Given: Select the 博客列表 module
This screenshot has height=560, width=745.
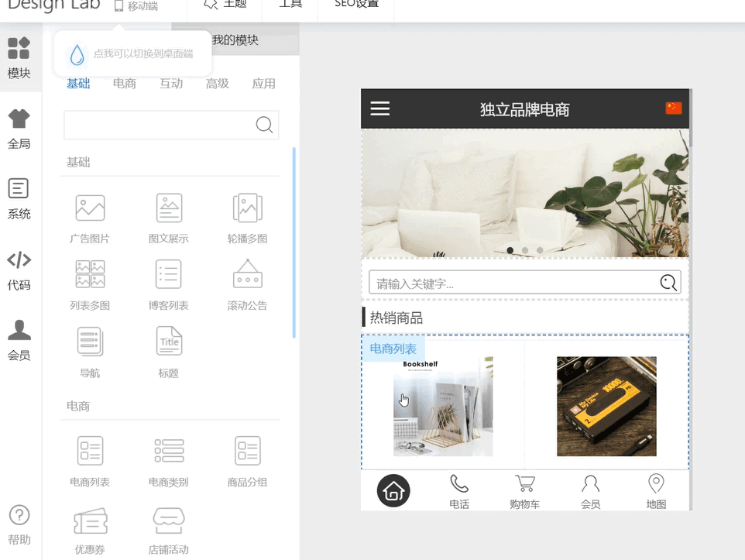Looking at the screenshot, I should pos(169,275).
